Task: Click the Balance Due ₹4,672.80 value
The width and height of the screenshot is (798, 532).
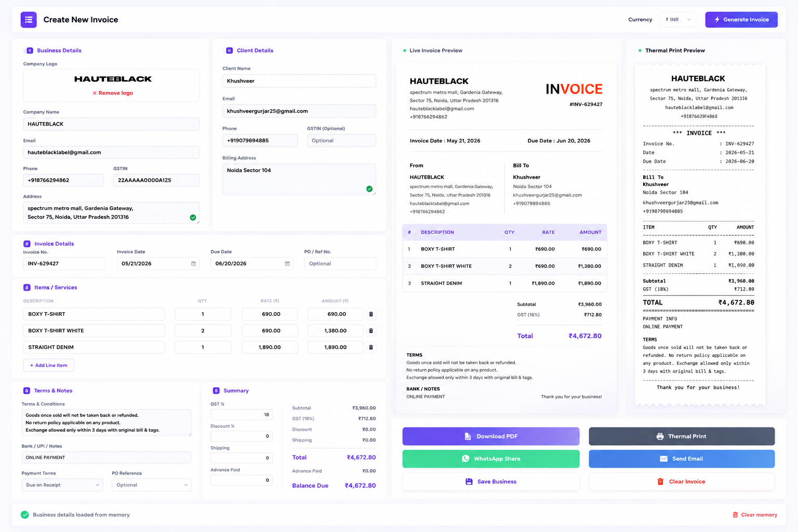Action: [x=360, y=486]
